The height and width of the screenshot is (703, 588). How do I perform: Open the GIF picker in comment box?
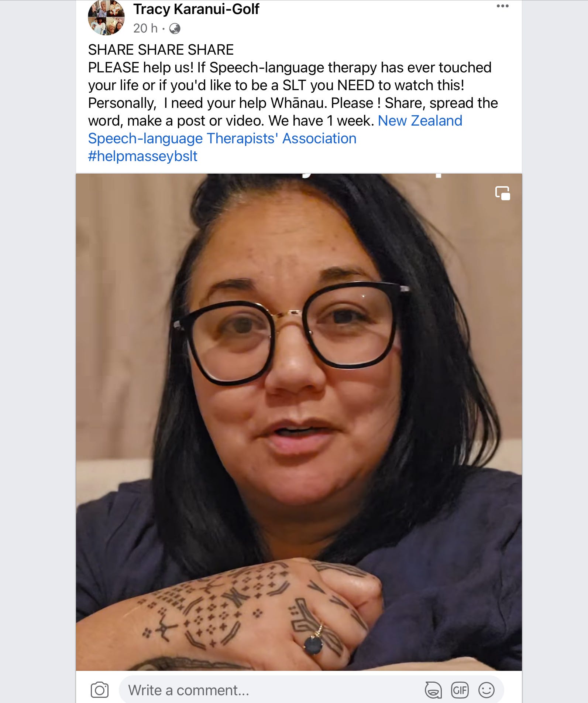click(x=460, y=690)
